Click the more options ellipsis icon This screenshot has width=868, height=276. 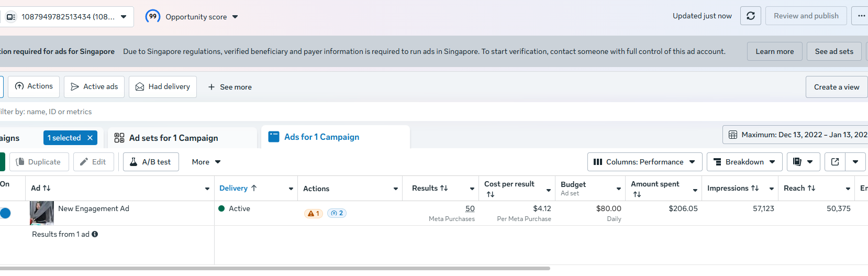click(861, 16)
